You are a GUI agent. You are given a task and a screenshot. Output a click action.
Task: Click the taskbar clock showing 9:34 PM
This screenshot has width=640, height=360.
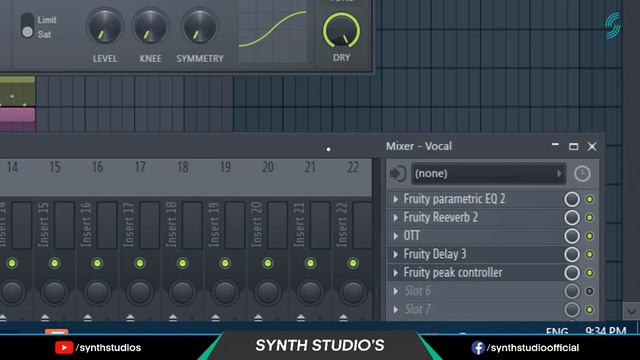tap(605, 330)
